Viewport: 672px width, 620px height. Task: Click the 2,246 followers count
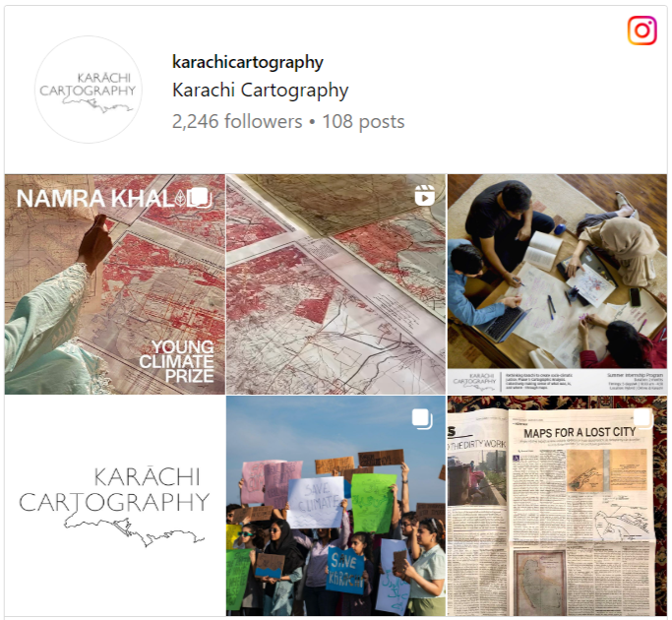[x=237, y=121]
